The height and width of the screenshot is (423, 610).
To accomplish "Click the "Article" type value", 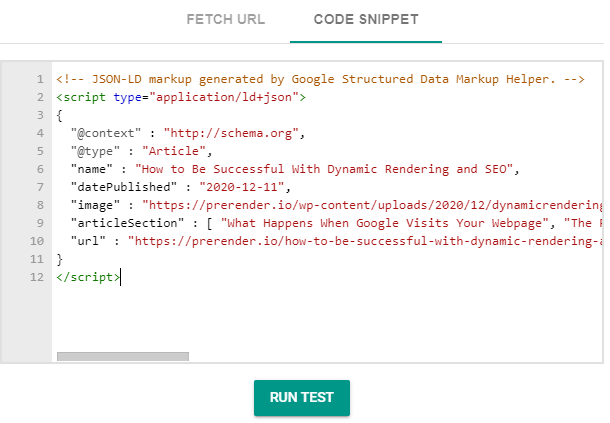I will [174, 151].
